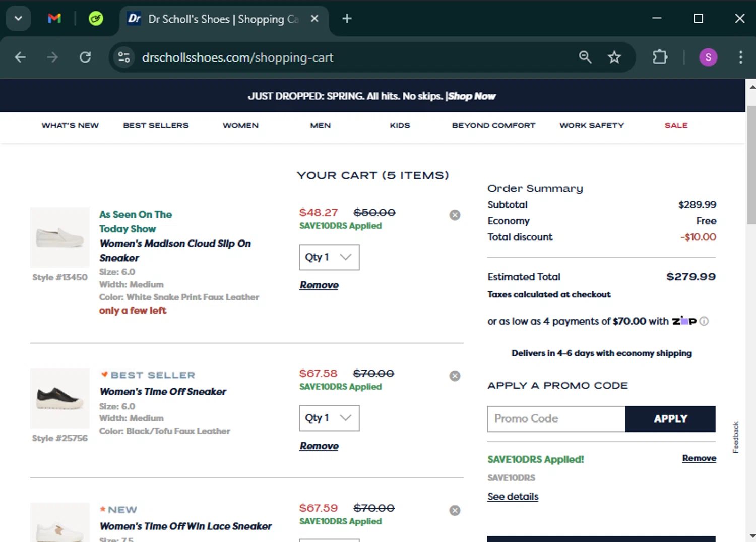Remove Madison Cloud sneaker with X icon
Image resolution: width=756 pixels, height=542 pixels.
pos(455,215)
